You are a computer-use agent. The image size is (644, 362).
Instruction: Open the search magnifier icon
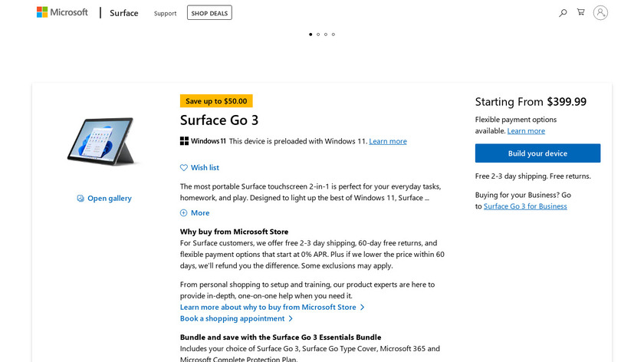563,12
